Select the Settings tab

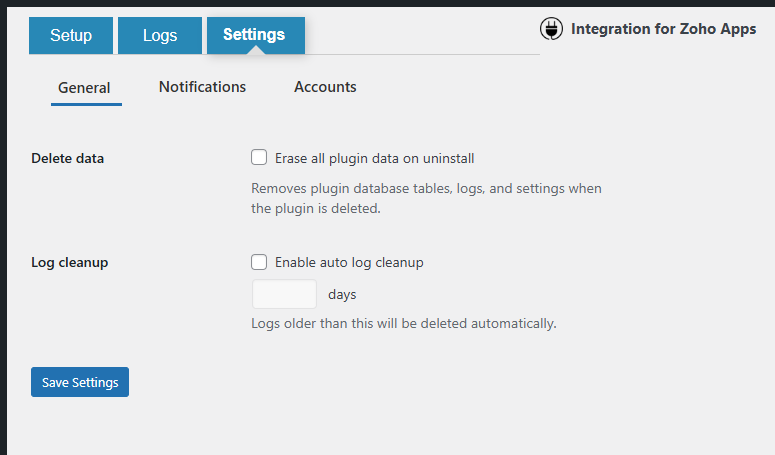254,35
